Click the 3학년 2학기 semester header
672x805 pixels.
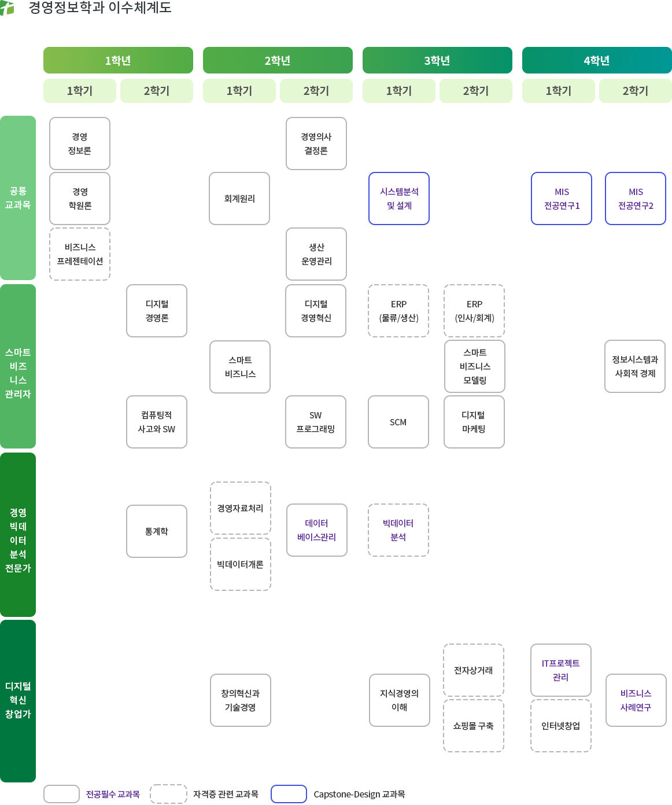475,91
